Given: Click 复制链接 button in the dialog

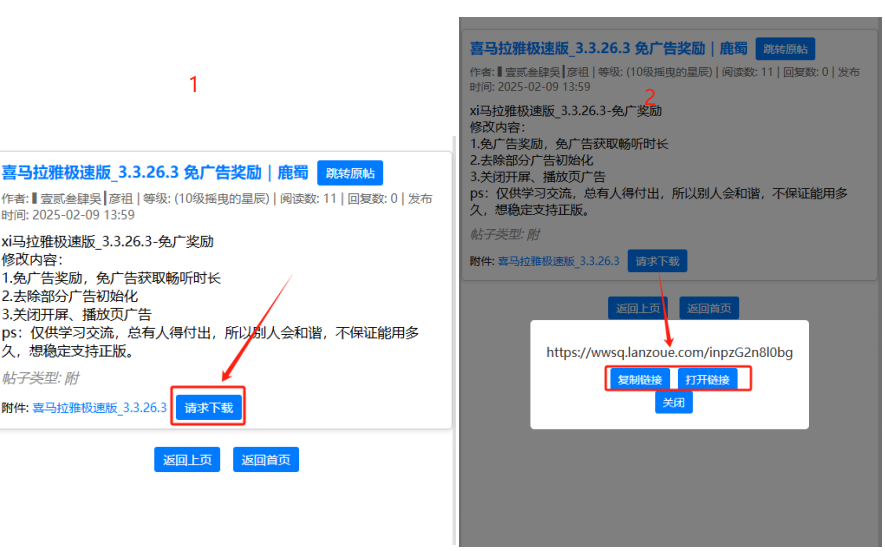Looking at the screenshot, I should click(x=639, y=379).
